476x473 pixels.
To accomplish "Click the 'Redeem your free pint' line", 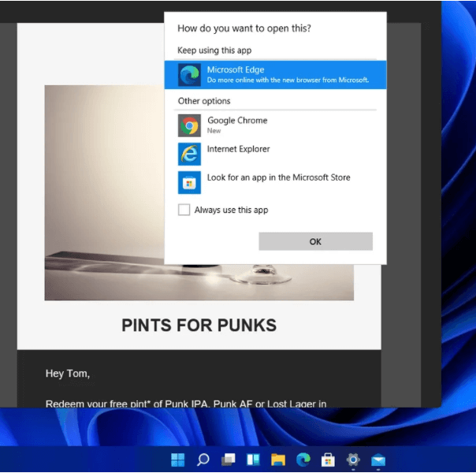I will click(x=186, y=404).
